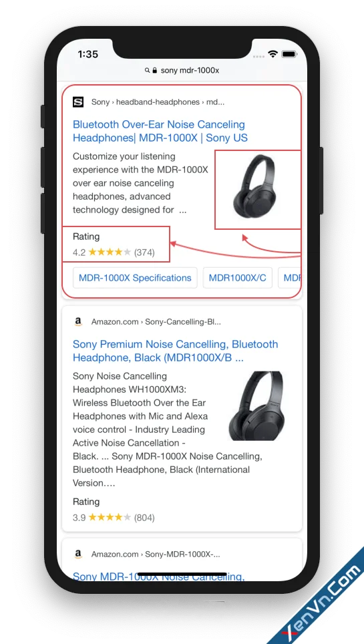The height and width of the screenshot is (644, 364).
Task: Tap the 1:35 clock in status bar
Action: click(x=88, y=54)
